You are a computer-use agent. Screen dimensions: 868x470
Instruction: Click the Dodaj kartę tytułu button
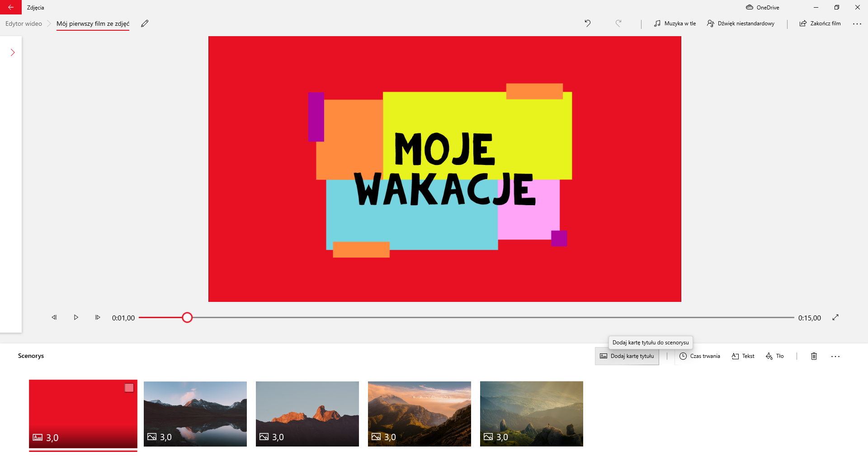pyautogui.click(x=627, y=356)
